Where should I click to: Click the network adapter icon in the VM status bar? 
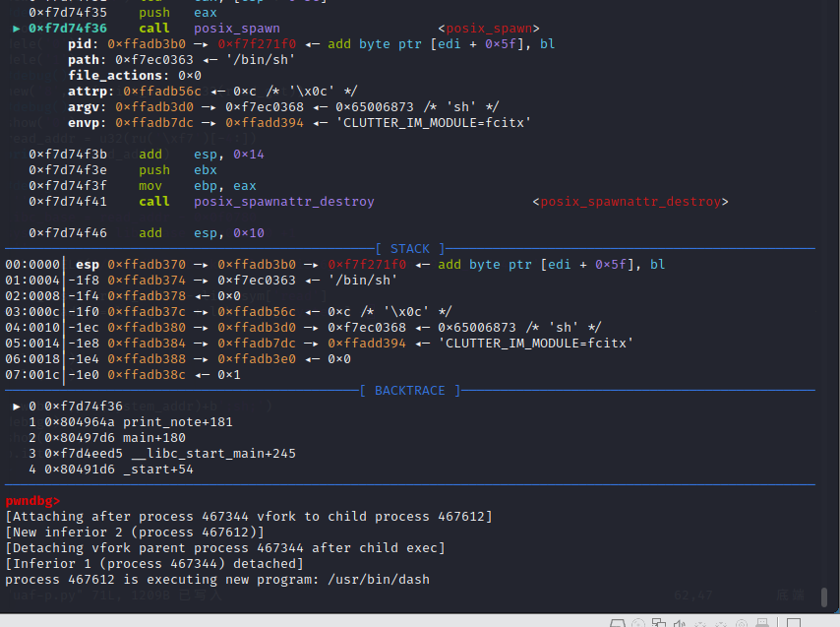coord(659,623)
